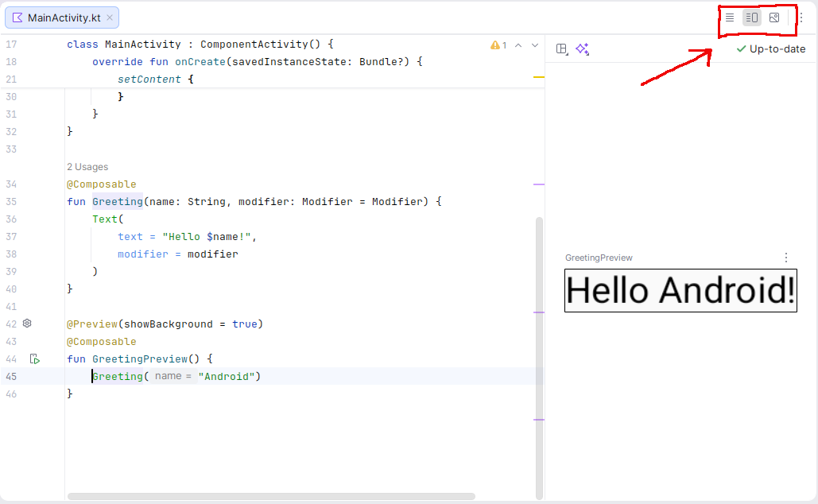Click the GreetingPreview label in preview pane
Image resolution: width=818 pixels, height=504 pixels.
click(x=599, y=258)
